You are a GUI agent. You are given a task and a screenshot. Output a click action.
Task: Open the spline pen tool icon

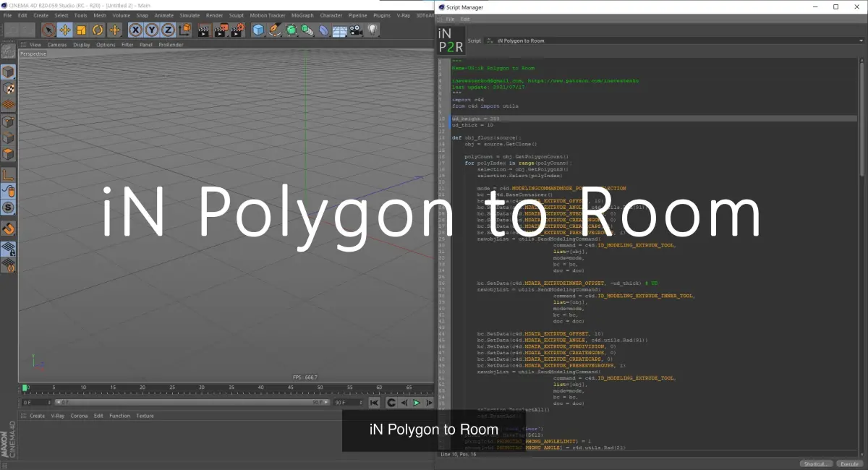click(275, 30)
